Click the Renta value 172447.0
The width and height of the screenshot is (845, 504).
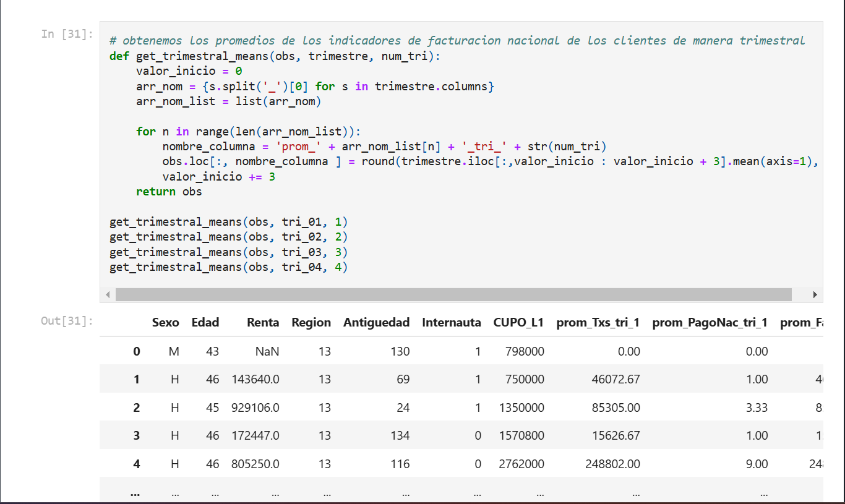[x=255, y=435]
